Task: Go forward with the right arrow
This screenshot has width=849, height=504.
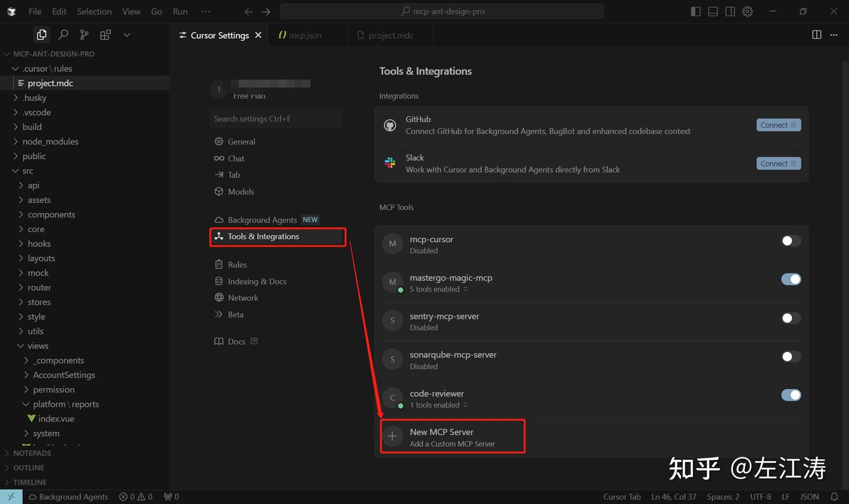Action: (266, 11)
